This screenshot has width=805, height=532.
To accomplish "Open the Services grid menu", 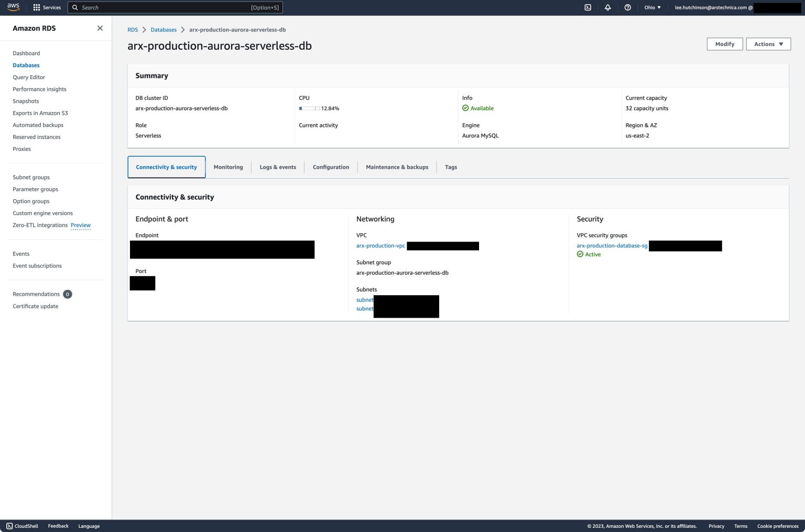I will (x=47, y=7).
